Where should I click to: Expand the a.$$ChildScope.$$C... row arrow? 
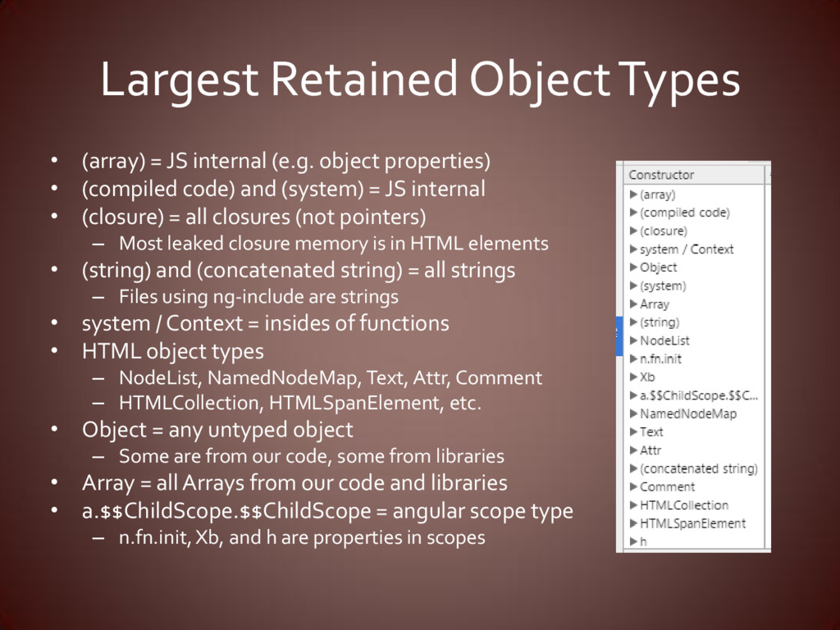pyautogui.click(x=633, y=395)
